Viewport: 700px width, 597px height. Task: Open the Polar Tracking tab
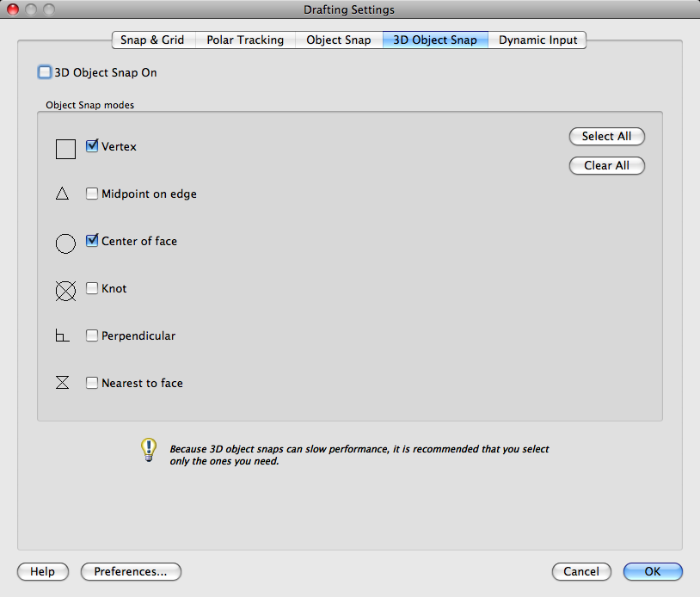pyautogui.click(x=245, y=40)
